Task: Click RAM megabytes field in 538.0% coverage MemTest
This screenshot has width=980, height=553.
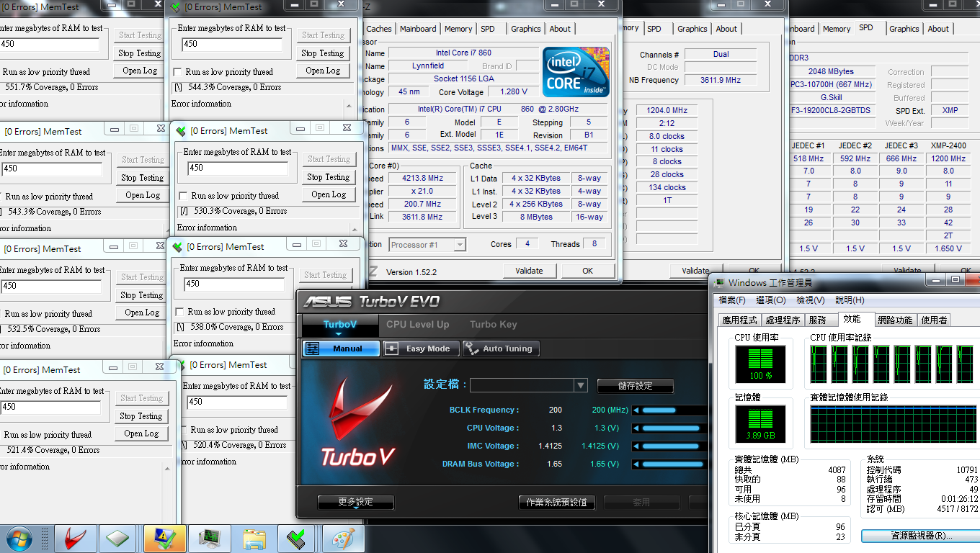Action: pyautogui.click(x=234, y=284)
